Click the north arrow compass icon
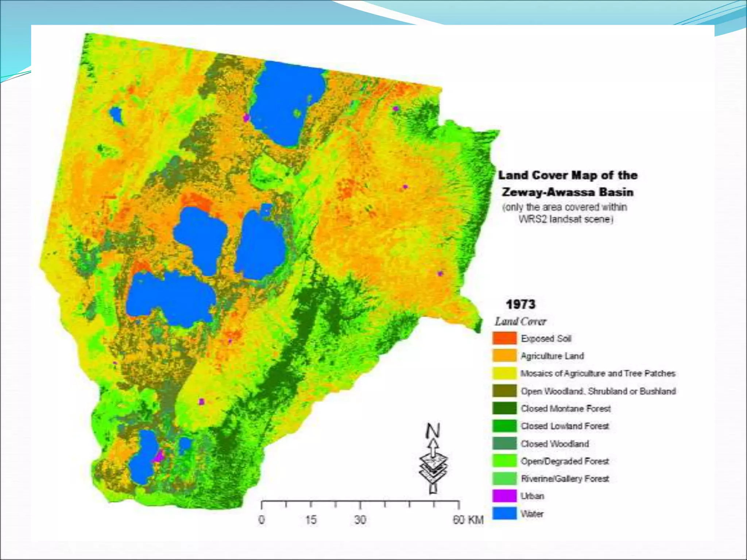The image size is (747, 560). [x=433, y=459]
